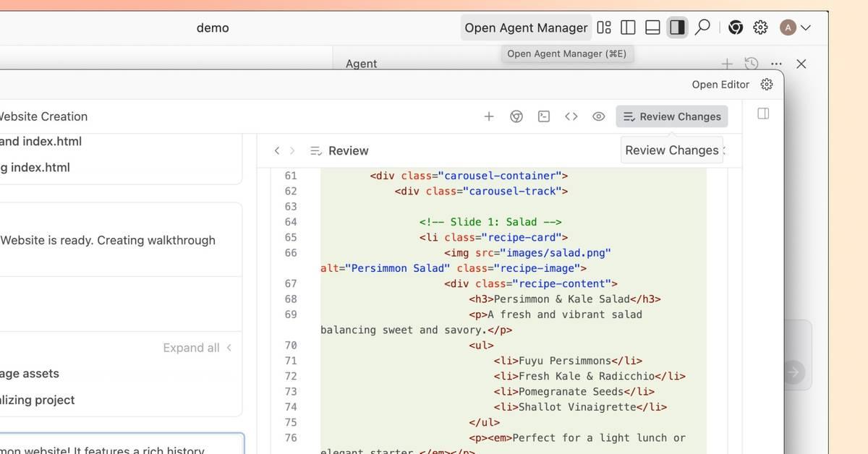Click the Open Agent Manager button

tap(526, 27)
